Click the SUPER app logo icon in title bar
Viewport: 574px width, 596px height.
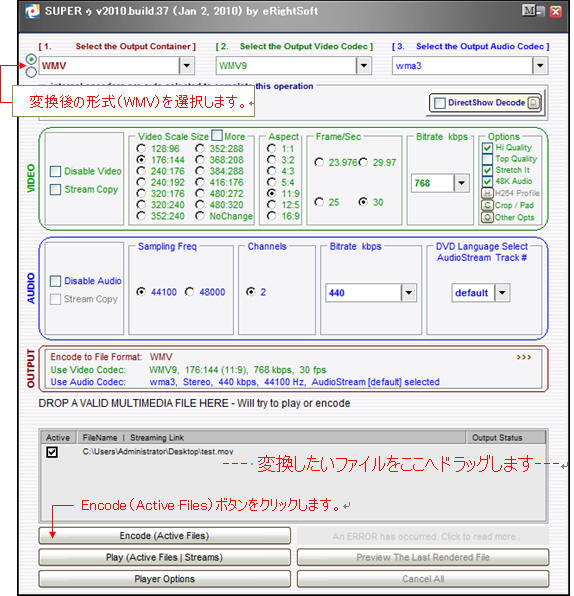click(x=32, y=11)
